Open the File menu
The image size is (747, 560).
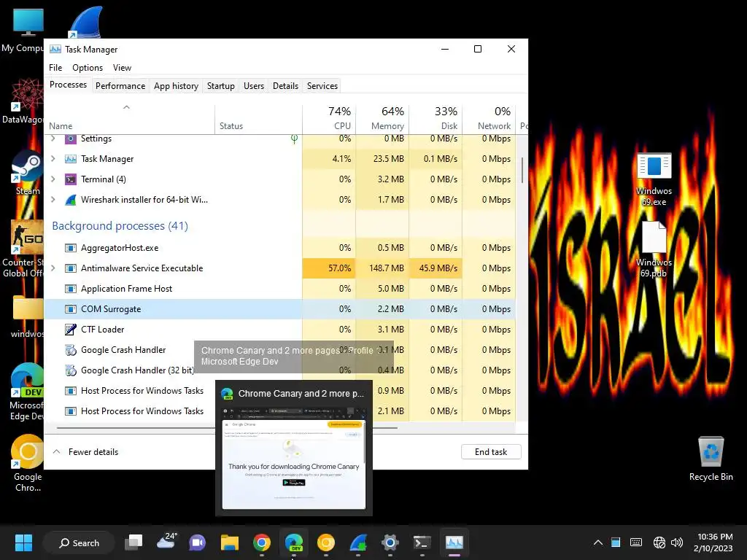click(x=55, y=68)
